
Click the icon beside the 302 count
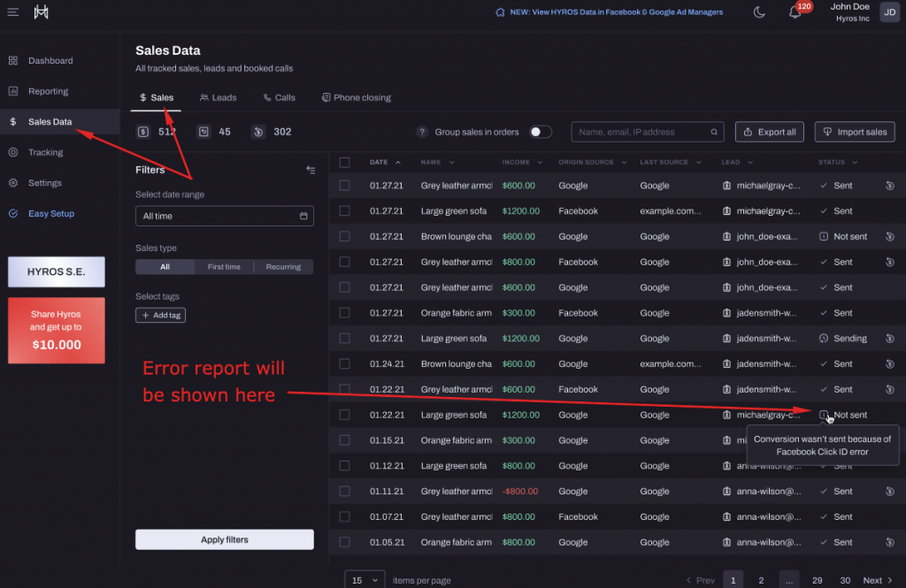[258, 132]
